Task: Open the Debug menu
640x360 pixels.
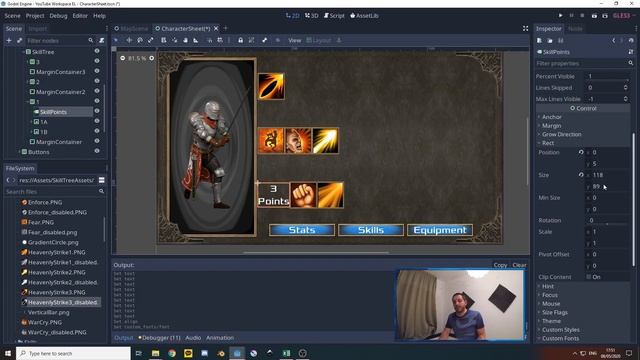Action: pyautogui.click(x=58, y=16)
